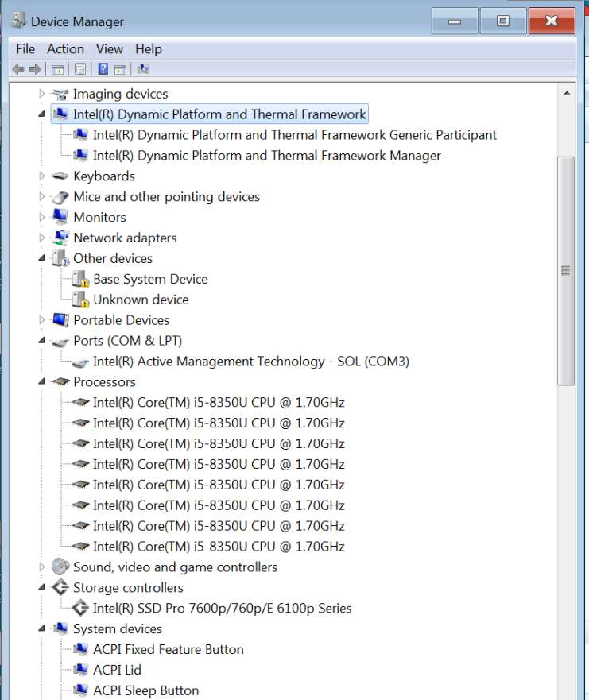Expand Mice and other pointing devices

(41, 196)
